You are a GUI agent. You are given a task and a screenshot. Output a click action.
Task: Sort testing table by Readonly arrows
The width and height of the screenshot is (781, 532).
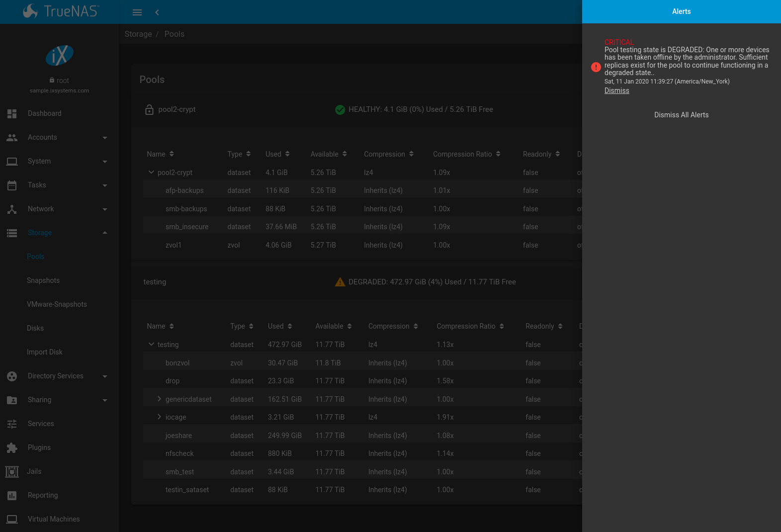pos(560,326)
